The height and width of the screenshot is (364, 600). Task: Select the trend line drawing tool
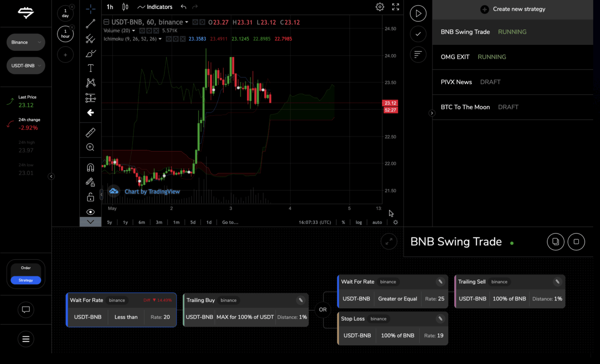(90, 24)
